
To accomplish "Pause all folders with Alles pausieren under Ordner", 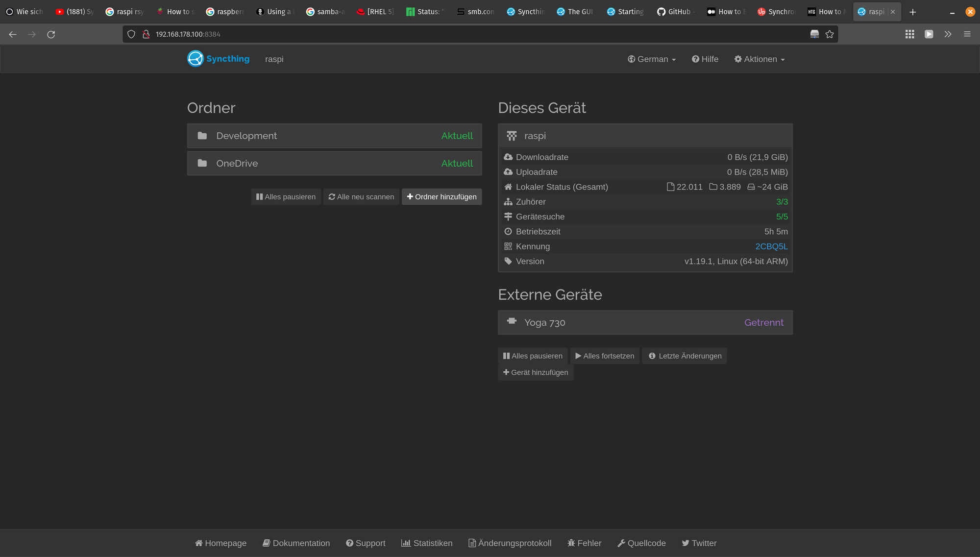I will (286, 197).
